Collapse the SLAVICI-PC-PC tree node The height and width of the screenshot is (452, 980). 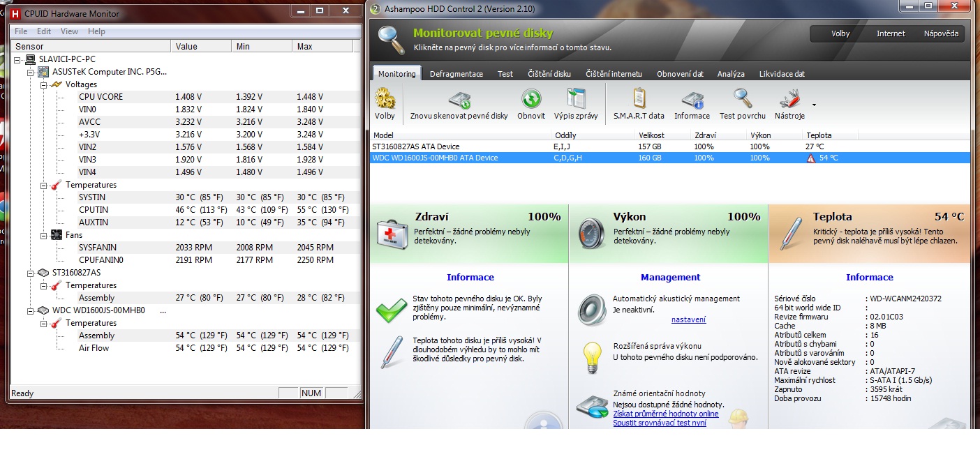18,59
